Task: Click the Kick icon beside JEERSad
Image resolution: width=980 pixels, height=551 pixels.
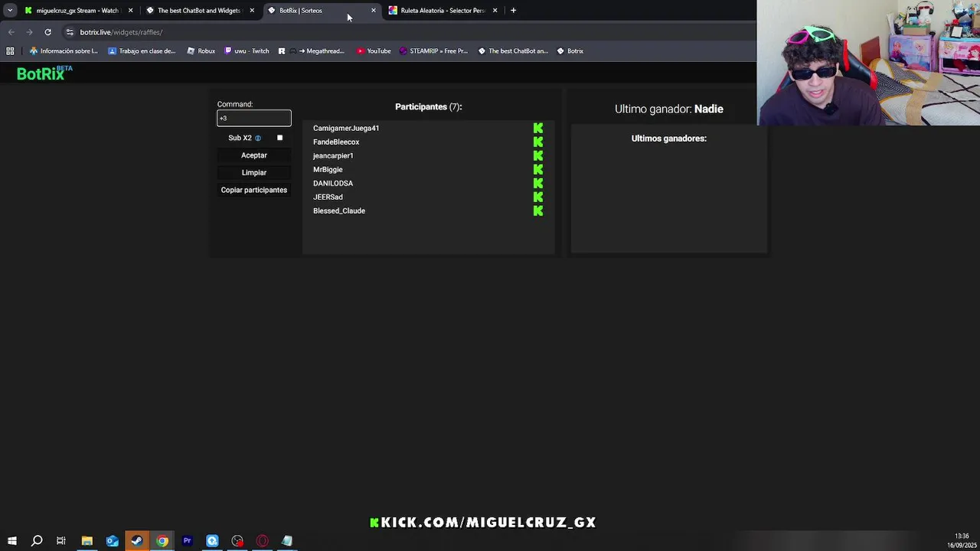Action: click(x=538, y=197)
